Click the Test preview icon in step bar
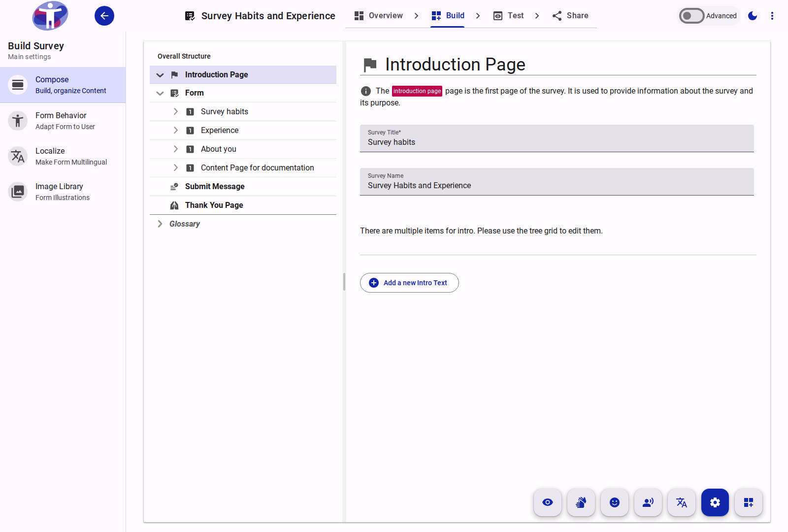 click(498, 16)
